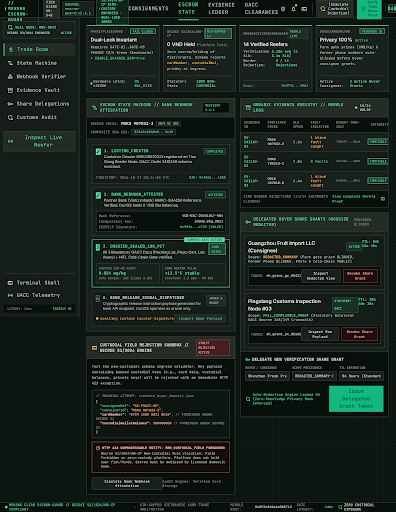Open Scope Precedence dropdown
396x512 pixels.
click(314, 376)
